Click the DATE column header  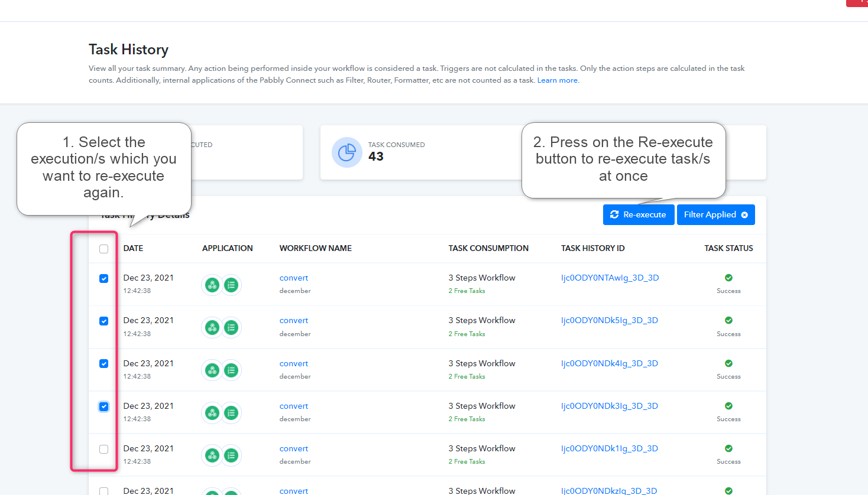point(133,248)
